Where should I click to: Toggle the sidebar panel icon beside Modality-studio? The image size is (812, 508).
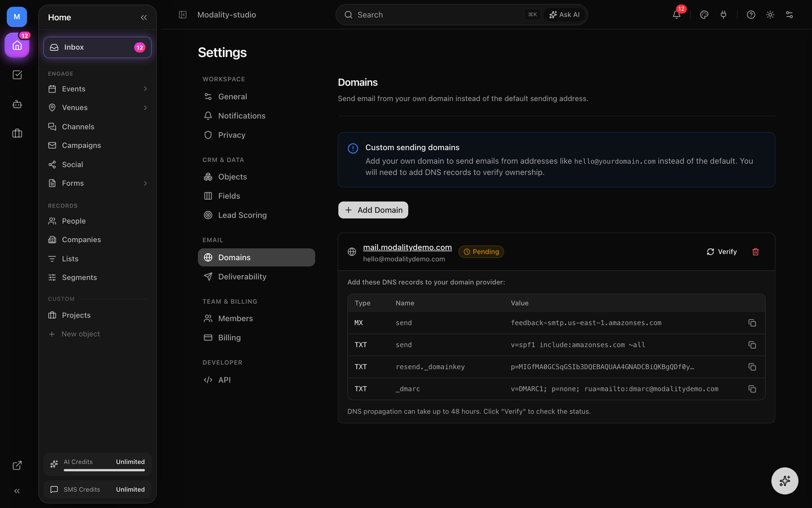coord(183,15)
